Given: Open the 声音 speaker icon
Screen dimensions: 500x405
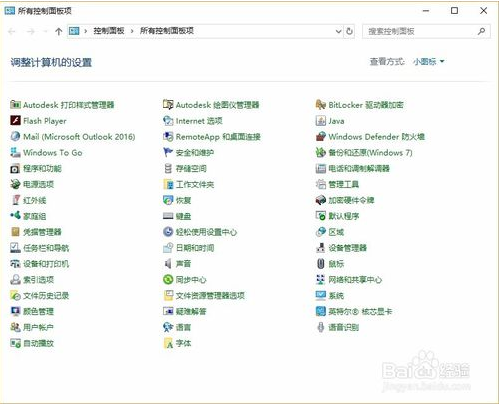Looking at the screenshot, I should [x=168, y=264].
